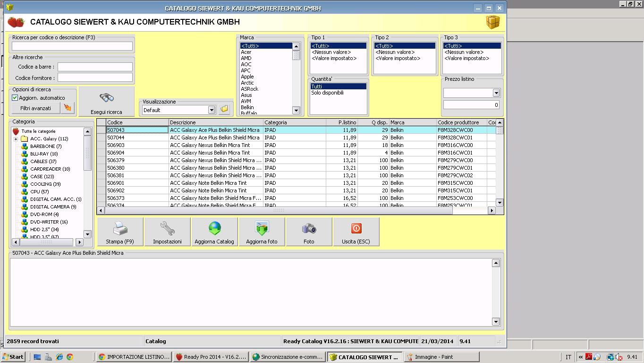
Task: Sort table by P.listino column header
Action: pos(342,122)
